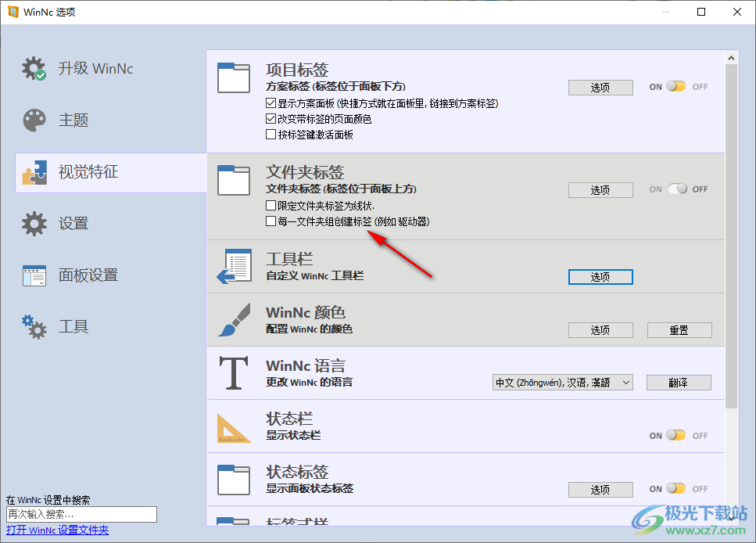Image resolution: width=756 pixels, height=543 pixels.
Task: Click the 工具 double-gear icon
Action: pyautogui.click(x=34, y=327)
